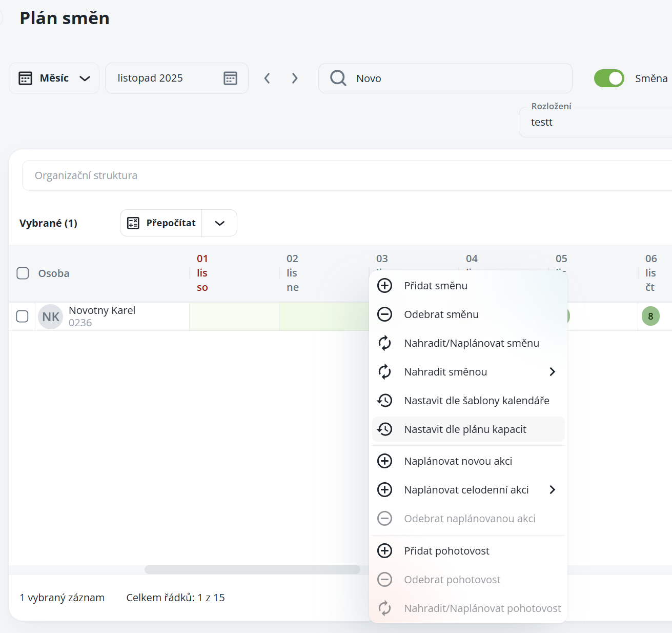
Task: Expand the arrow next to Přepočítat
Action: pyautogui.click(x=219, y=223)
